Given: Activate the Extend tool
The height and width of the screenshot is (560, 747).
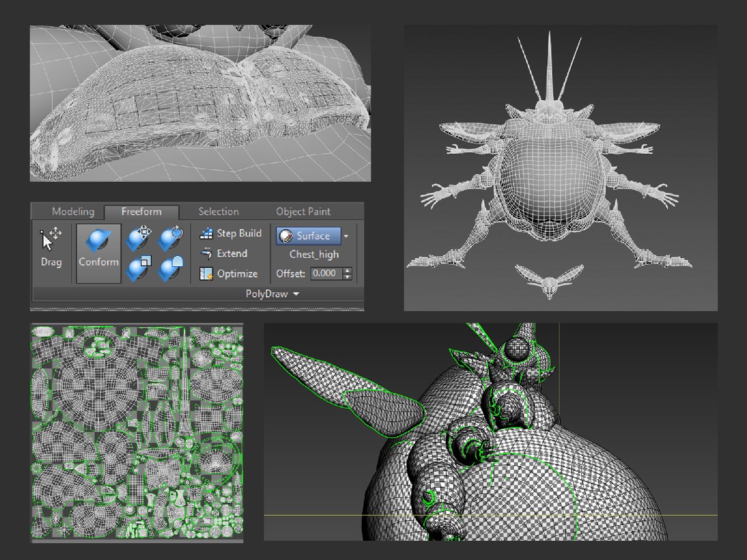Looking at the screenshot, I should coord(224,254).
